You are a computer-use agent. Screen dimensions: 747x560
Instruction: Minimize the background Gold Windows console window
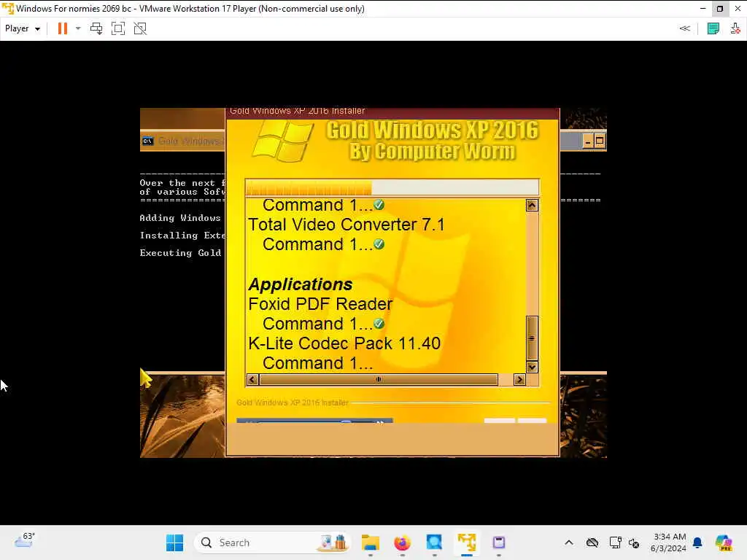pos(588,141)
